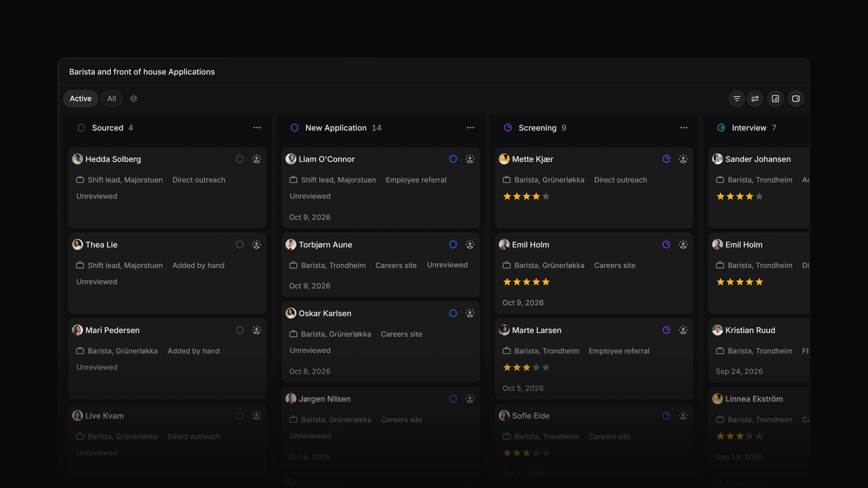Open Hedda Solberg candidate name
The height and width of the screenshot is (488, 868).
(x=113, y=159)
